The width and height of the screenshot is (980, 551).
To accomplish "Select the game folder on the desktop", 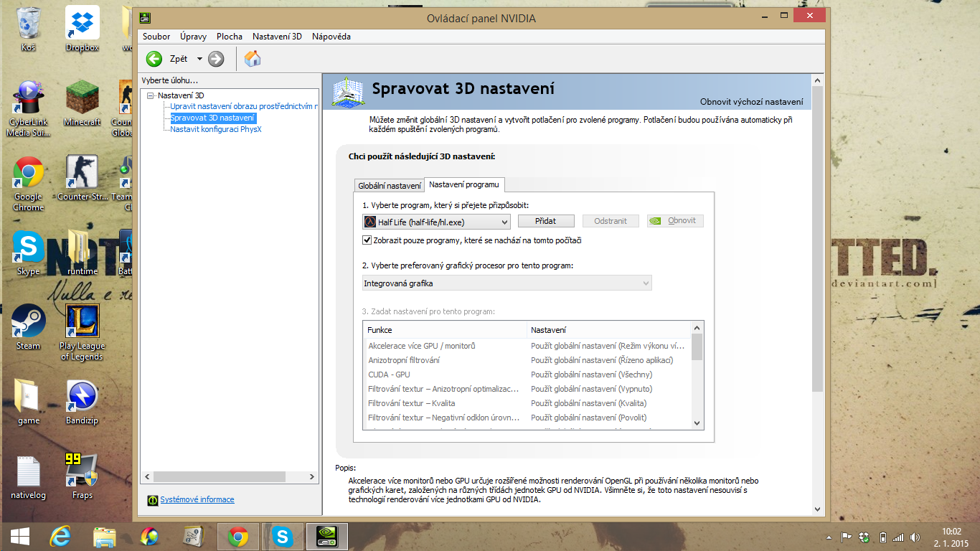I will tap(29, 402).
